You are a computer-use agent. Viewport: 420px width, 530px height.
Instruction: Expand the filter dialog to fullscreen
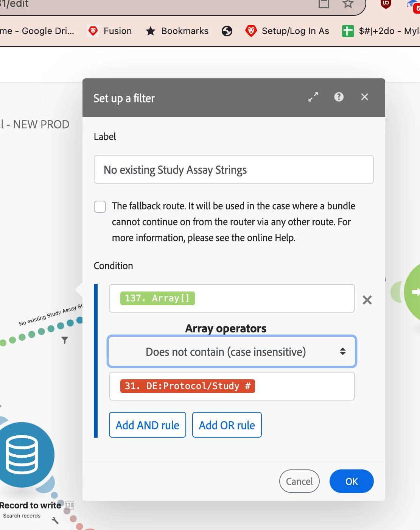click(x=313, y=97)
